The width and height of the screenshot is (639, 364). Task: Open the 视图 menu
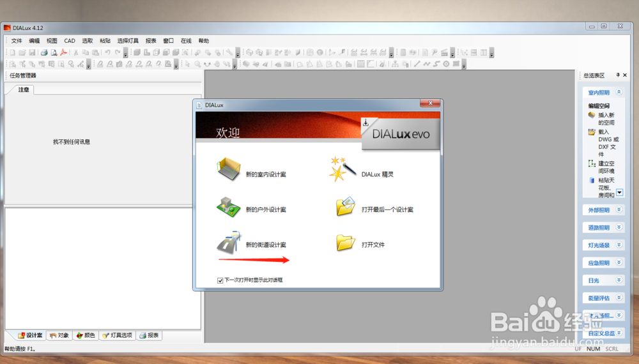coord(52,41)
